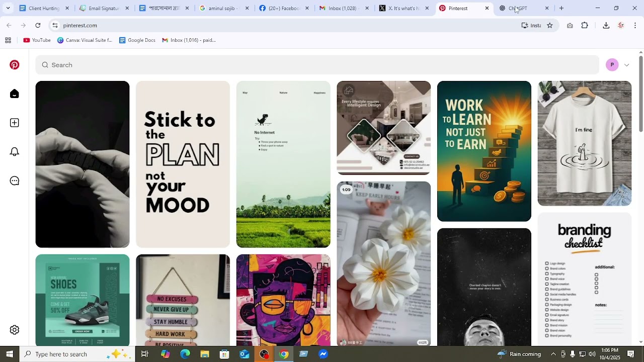Open the No Internet dinosaur pin

coord(283,164)
